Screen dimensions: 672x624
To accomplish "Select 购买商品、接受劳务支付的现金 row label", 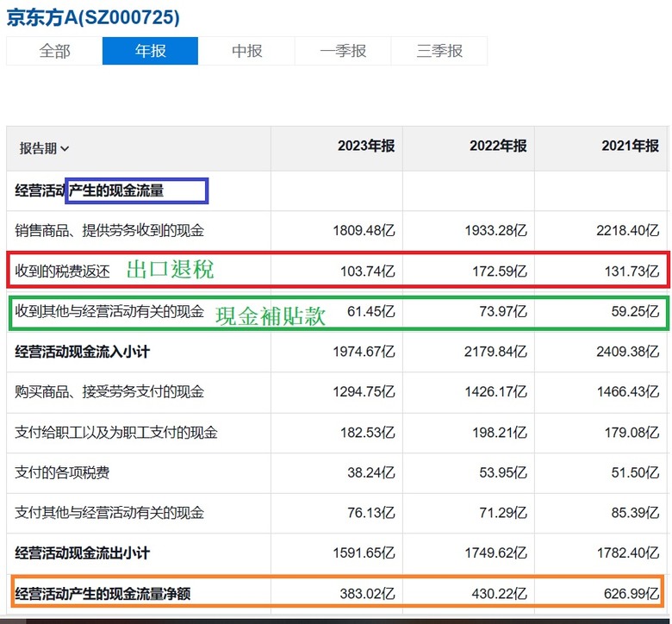I will (x=109, y=391).
